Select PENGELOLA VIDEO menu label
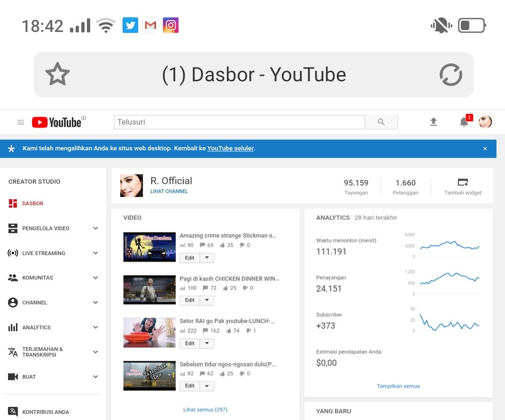 [46, 228]
